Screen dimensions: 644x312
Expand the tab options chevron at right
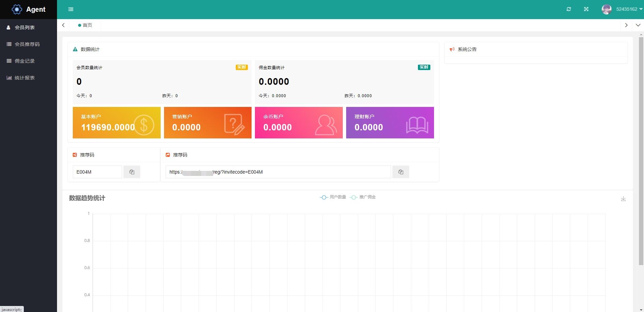click(638, 25)
